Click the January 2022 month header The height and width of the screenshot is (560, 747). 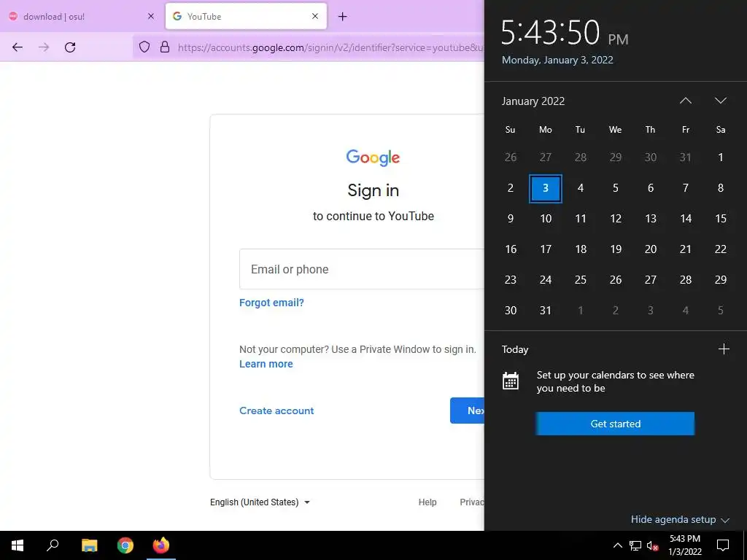pos(533,101)
